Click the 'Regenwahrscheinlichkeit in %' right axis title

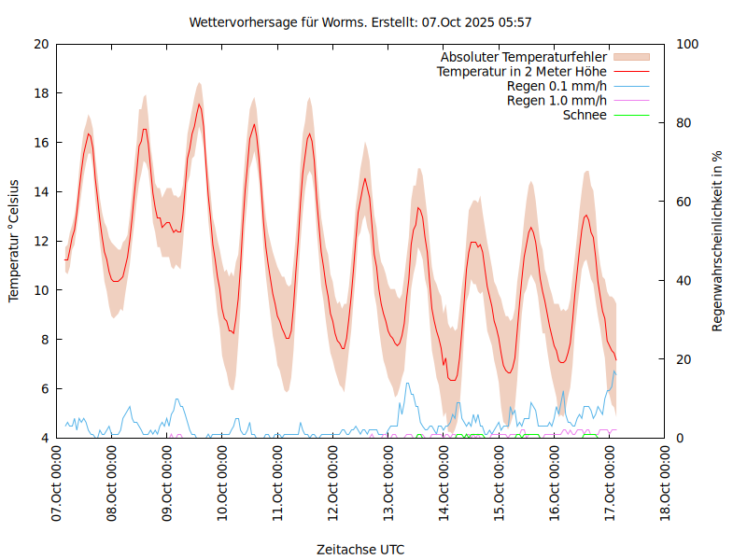pos(718,241)
